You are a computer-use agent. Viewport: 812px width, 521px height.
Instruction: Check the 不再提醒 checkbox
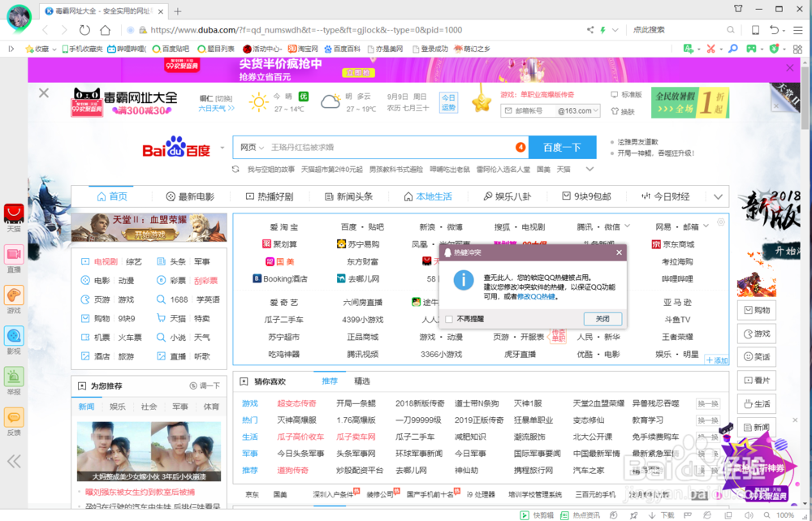449,319
